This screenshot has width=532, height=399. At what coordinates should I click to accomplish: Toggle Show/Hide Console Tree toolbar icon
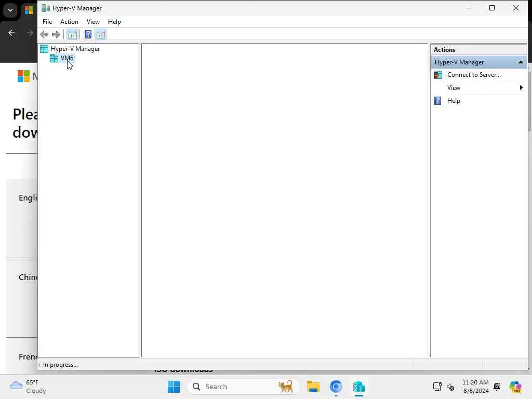coord(72,34)
